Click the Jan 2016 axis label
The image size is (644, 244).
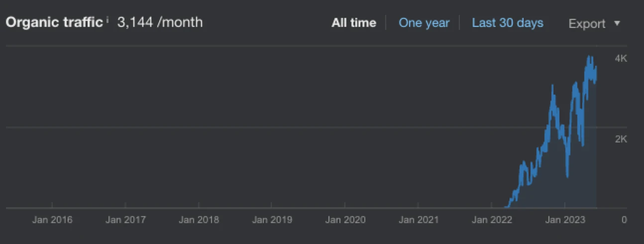tap(52, 220)
